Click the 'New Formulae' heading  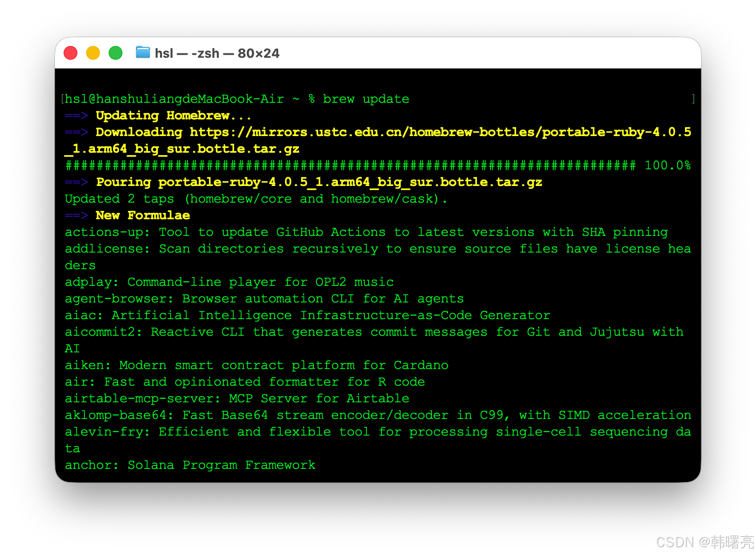(x=143, y=215)
